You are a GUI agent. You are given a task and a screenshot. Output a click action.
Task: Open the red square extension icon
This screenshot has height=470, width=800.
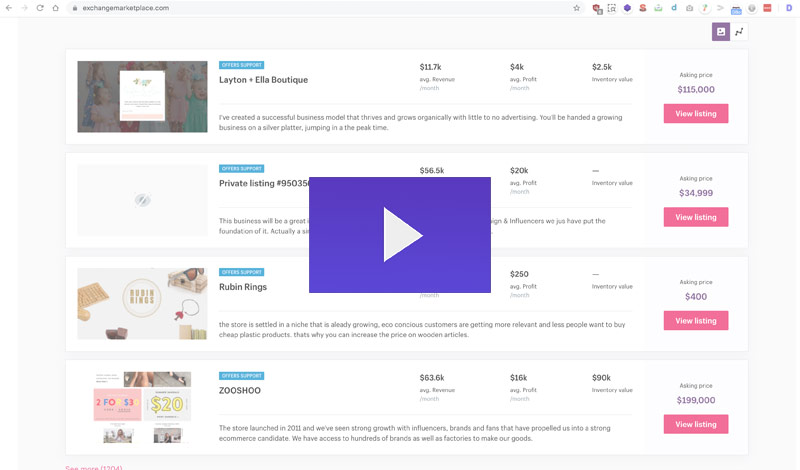click(x=767, y=8)
